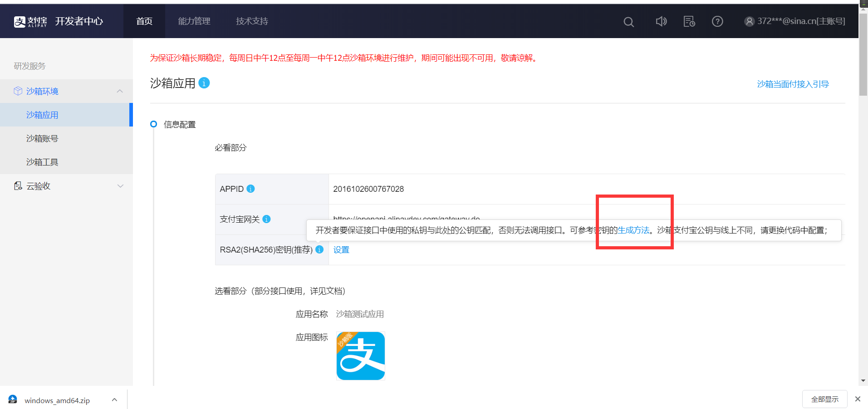Open the 技术支持 tab

click(x=252, y=21)
